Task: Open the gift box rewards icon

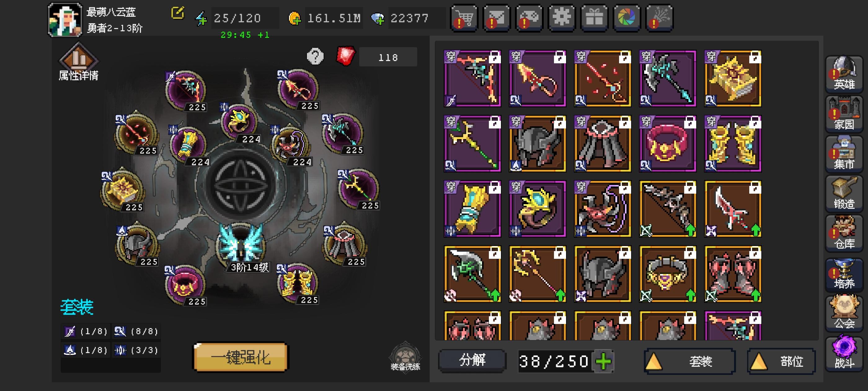Action: (x=594, y=18)
